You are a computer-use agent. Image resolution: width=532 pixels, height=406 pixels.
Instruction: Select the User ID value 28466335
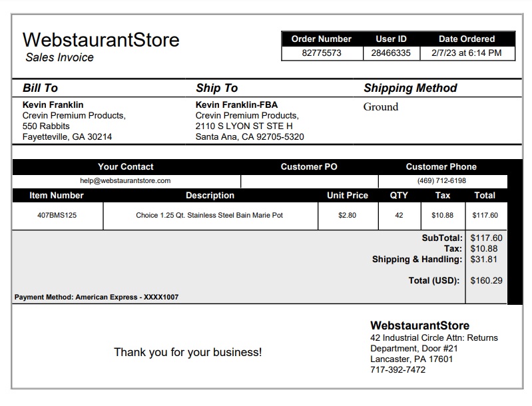[391, 53]
